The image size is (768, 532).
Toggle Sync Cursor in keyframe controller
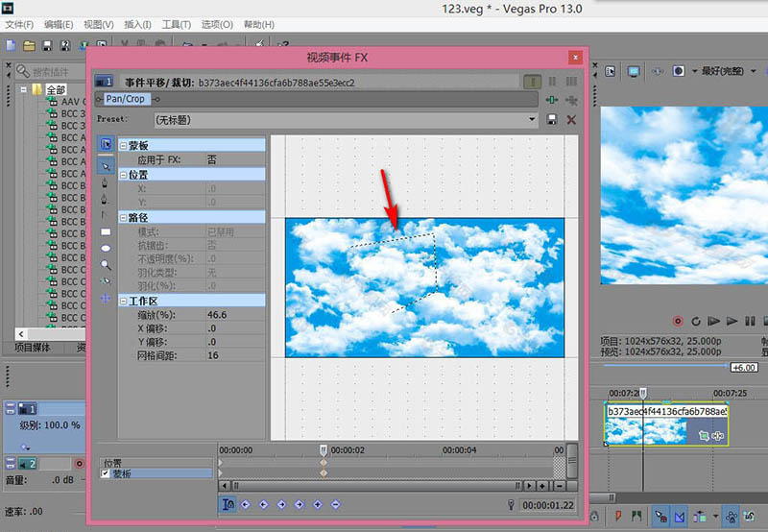[x=228, y=504]
